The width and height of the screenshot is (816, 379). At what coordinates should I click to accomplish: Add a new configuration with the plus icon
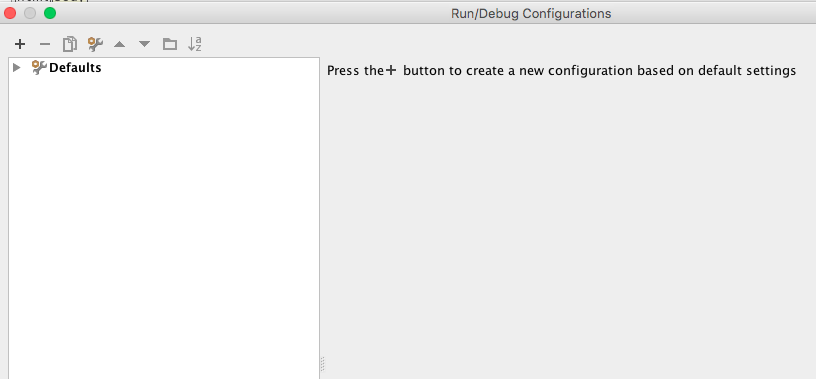click(x=20, y=44)
